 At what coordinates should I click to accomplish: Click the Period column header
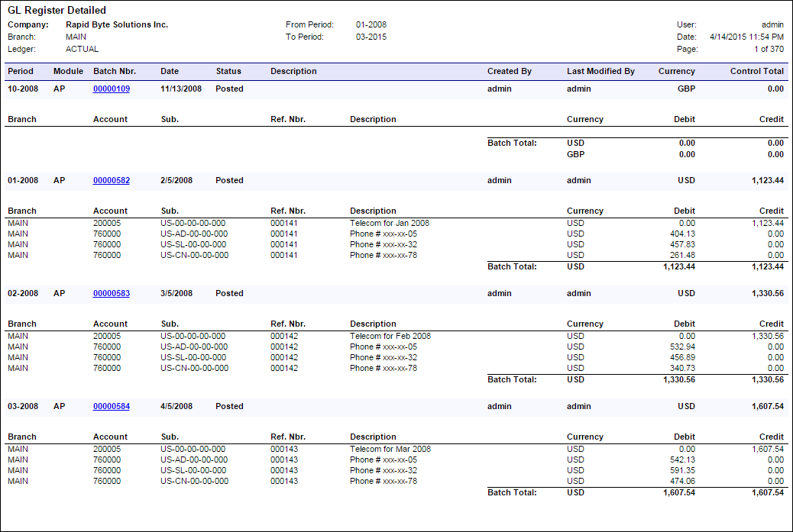coord(21,71)
